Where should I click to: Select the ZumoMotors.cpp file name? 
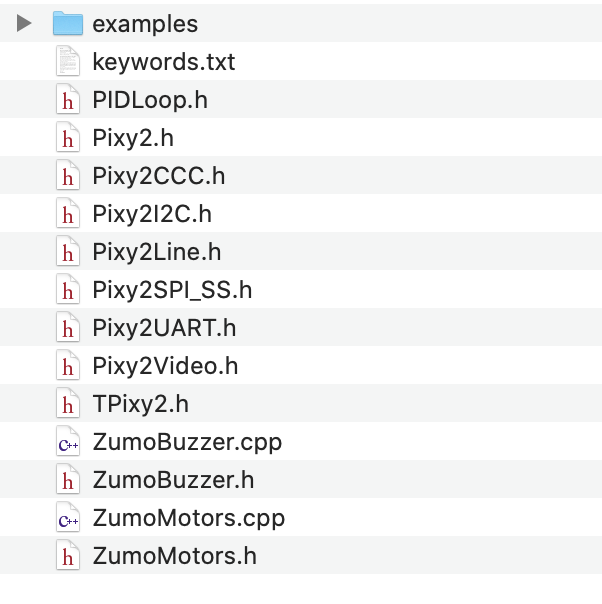click(188, 518)
